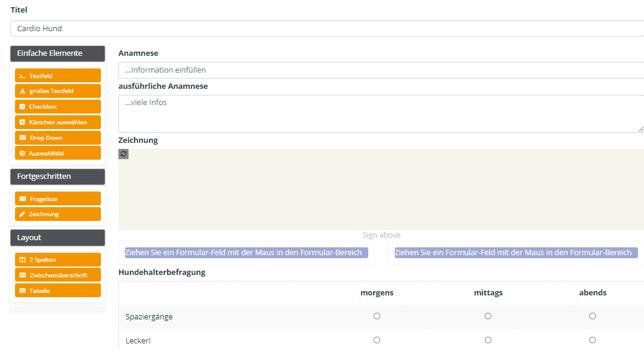The width and height of the screenshot is (644, 350).
Task: Click the Textfeld element button
Action: 58,76
